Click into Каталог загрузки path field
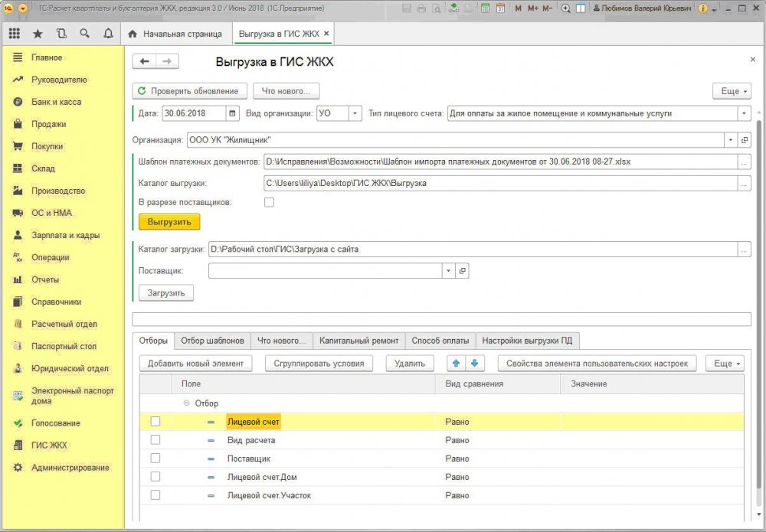 coord(473,250)
